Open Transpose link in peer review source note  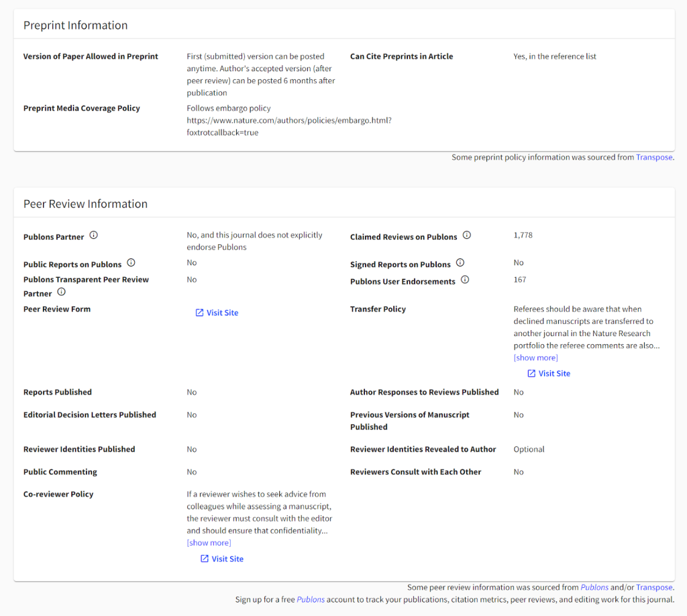653,588
